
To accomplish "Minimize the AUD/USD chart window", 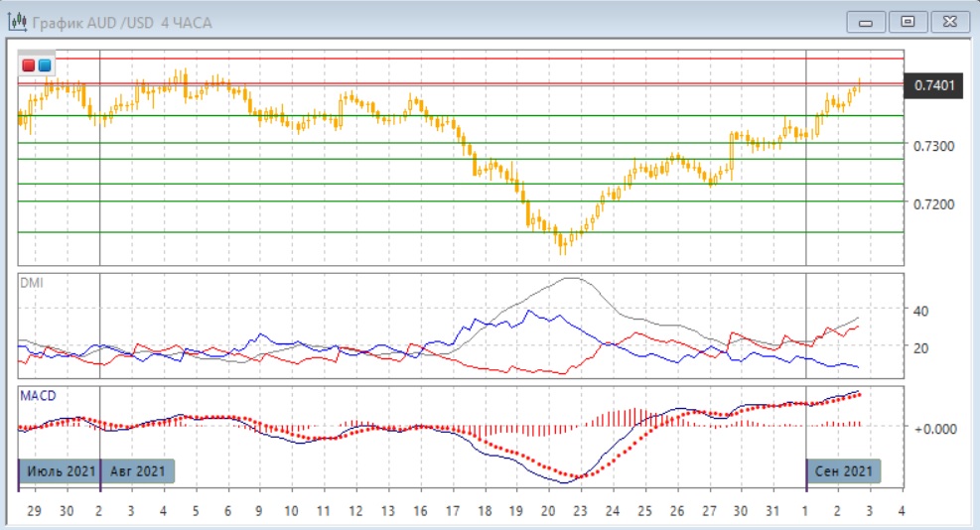I will (x=867, y=21).
